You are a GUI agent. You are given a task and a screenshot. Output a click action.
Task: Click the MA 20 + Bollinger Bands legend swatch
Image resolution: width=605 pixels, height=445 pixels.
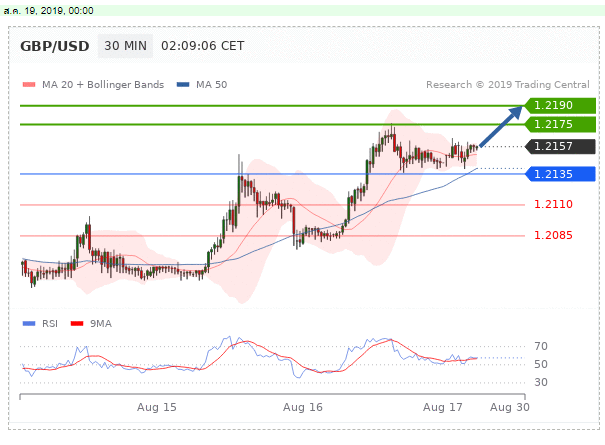point(29,85)
